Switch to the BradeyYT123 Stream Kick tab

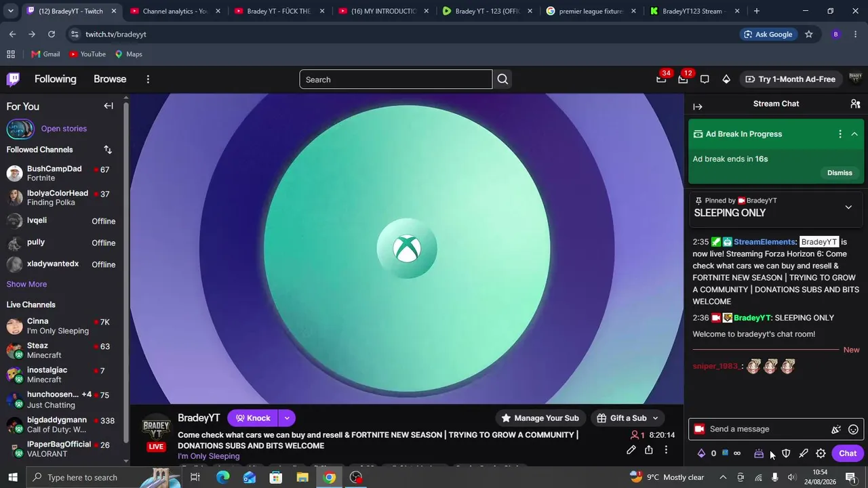point(695,11)
